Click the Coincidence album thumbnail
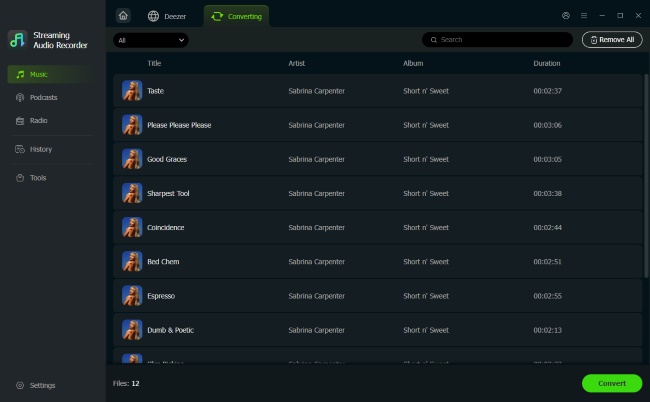The height and width of the screenshot is (402, 650). pos(132,228)
